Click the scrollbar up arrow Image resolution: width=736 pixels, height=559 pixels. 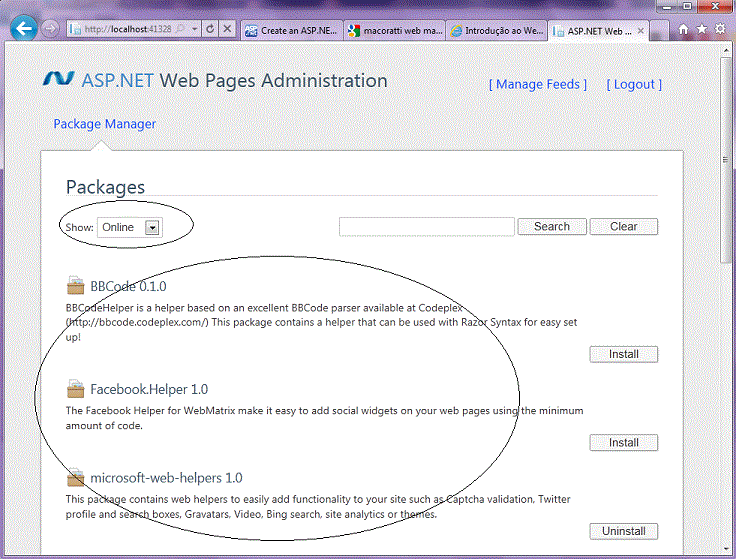pos(726,51)
